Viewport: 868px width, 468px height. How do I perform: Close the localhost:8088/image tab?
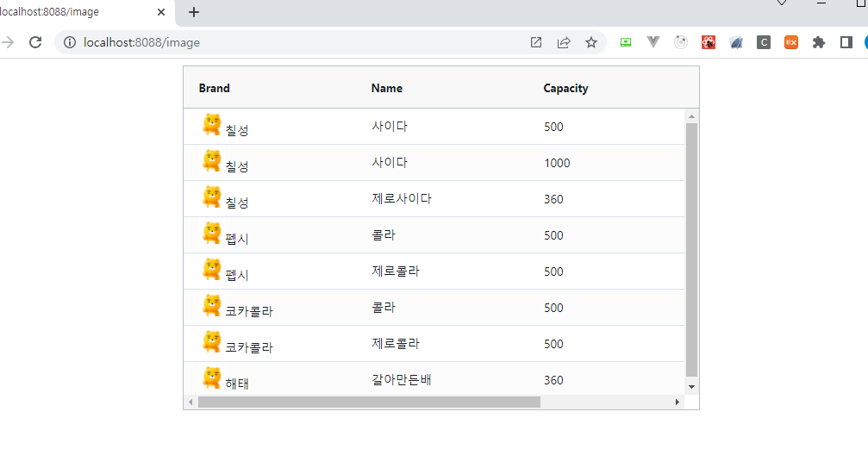pos(161,12)
